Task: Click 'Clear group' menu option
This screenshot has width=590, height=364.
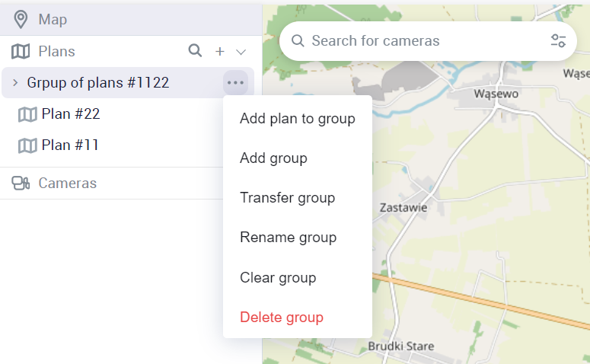Action: tap(277, 277)
